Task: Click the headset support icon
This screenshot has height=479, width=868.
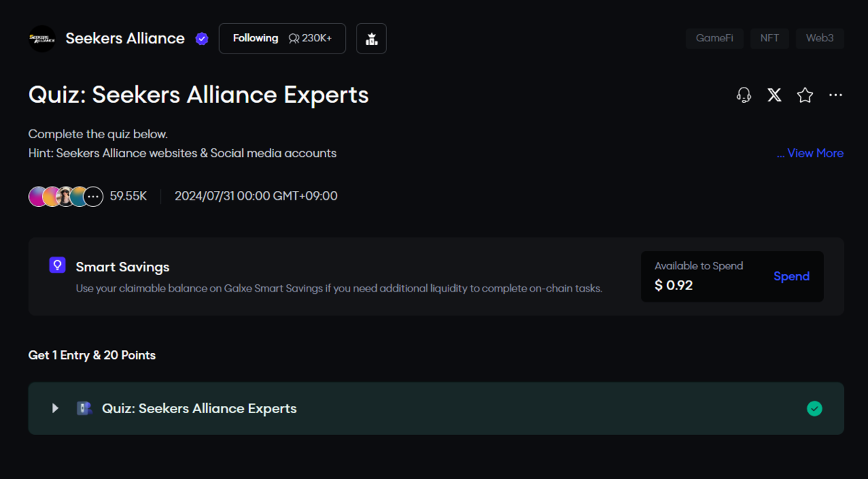Action: coord(744,95)
